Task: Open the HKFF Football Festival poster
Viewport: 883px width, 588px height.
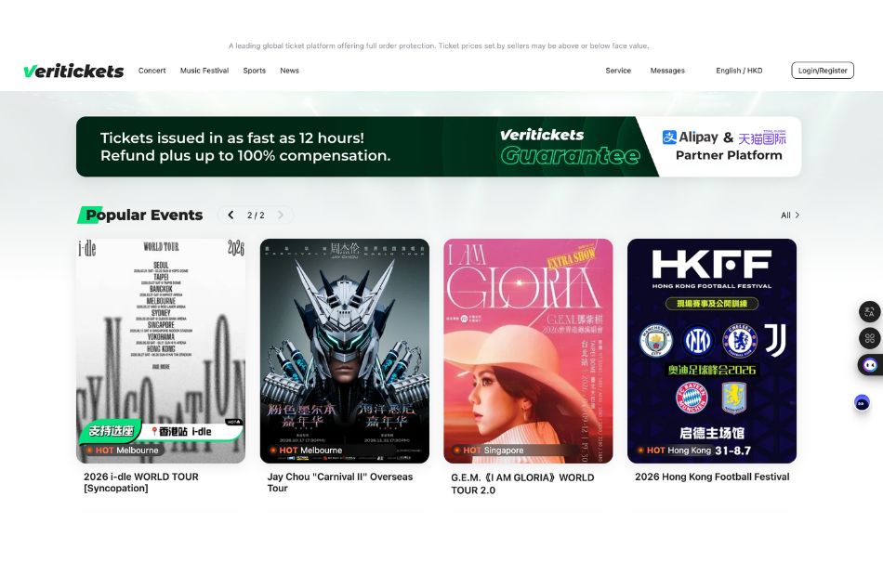Action: tap(712, 350)
